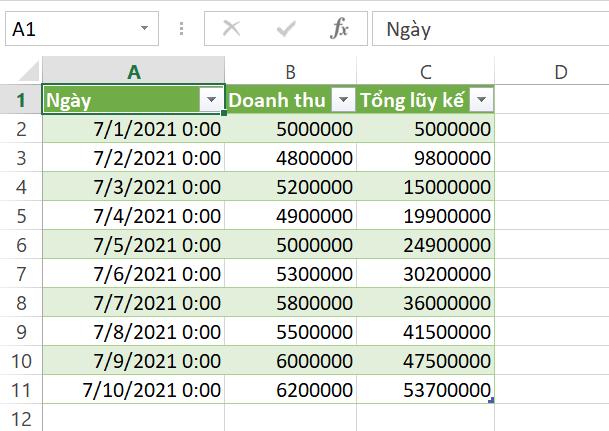Click cell with date 7/10/2021 0:00

pos(134,389)
